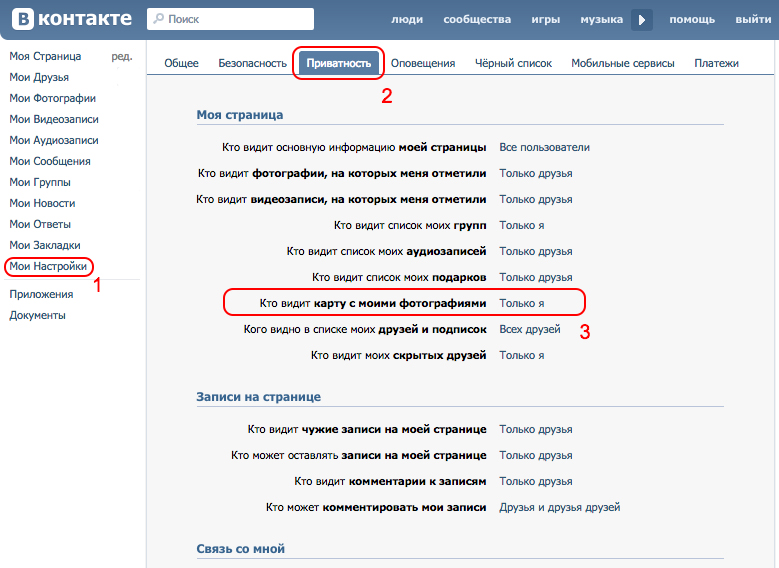The width and height of the screenshot is (779, 568).
Task: Change чужие записи visibility setting
Action: tap(536, 429)
